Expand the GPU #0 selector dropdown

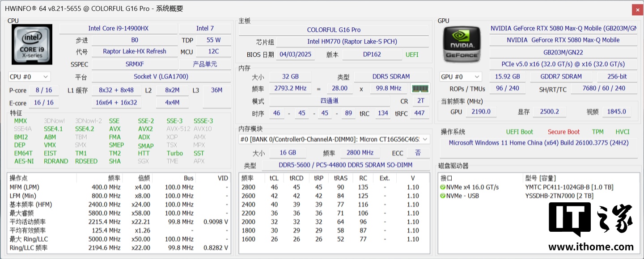461,77
